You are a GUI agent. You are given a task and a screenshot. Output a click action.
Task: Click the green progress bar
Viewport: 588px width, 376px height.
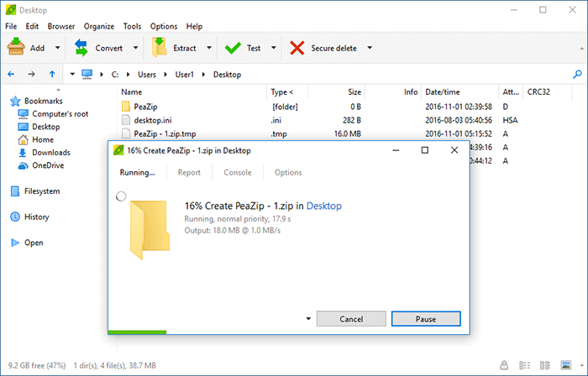pyautogui.click(x=137, y=332)
